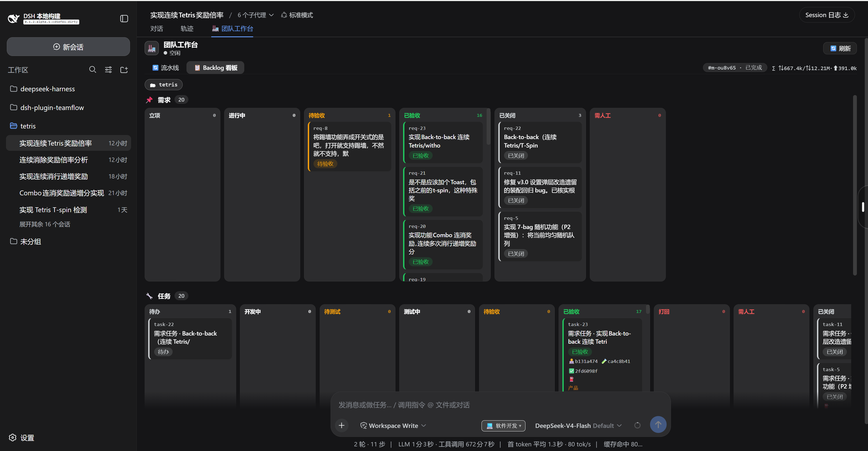Click the refresh icon in 刷新 button
The image size is (868, 451).
833,49
